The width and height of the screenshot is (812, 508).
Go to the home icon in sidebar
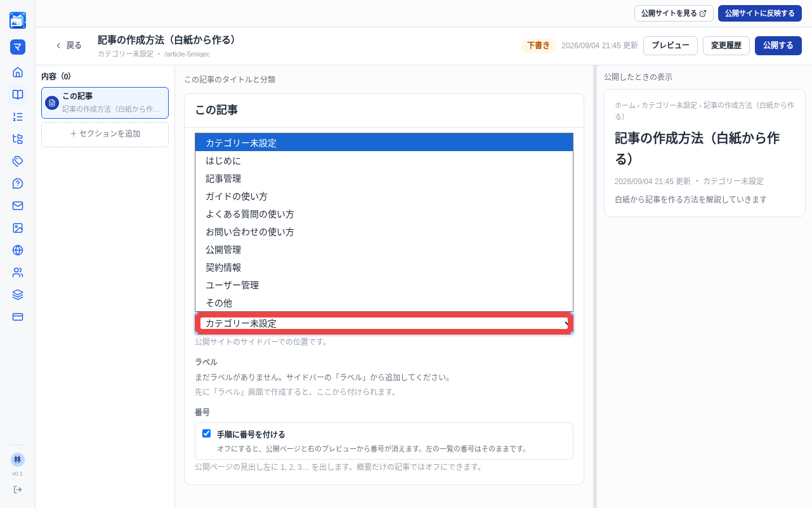[18, 72]
